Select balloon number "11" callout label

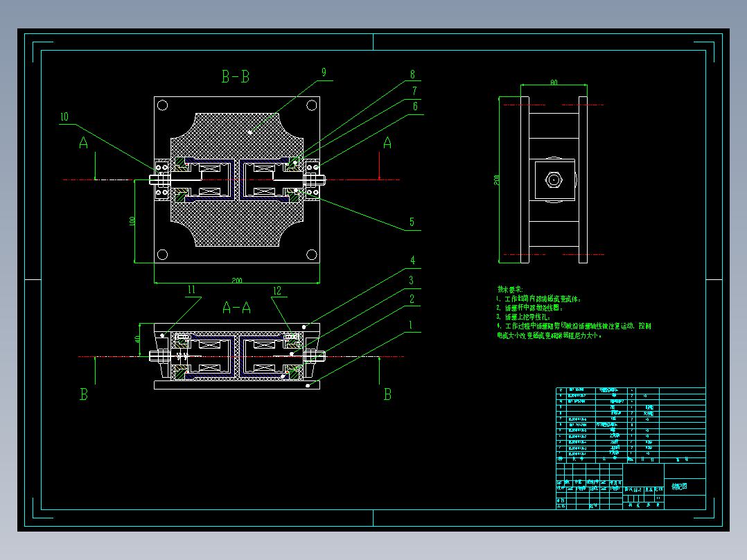[x=191, y=290]
